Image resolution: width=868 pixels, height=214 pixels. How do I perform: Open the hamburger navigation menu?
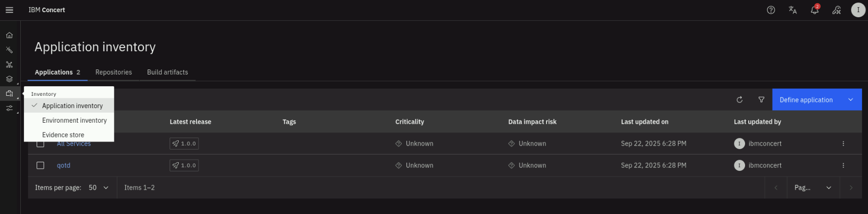click(9, 10)
